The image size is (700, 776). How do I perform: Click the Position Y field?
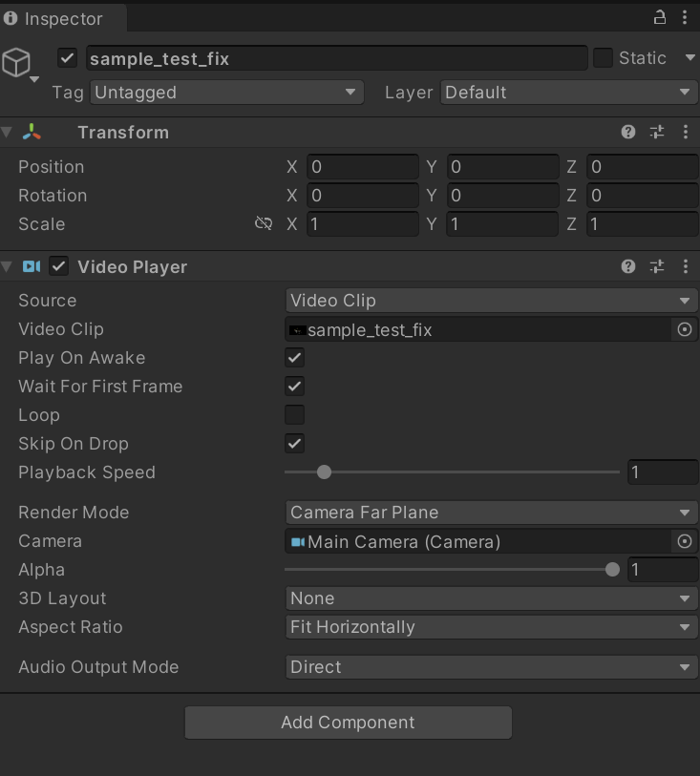502,167
